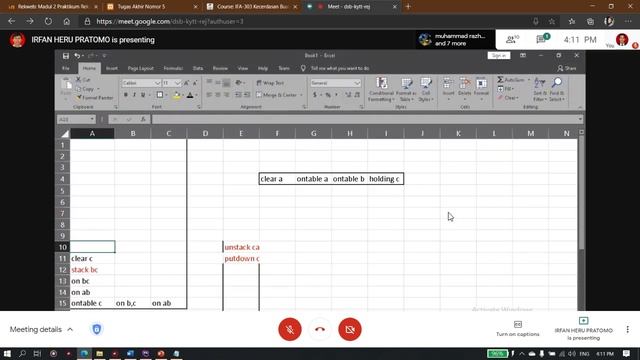Click the Name Box dropdown arrow
The height and width of the screenshot is (360, 640).
[92, 119]
